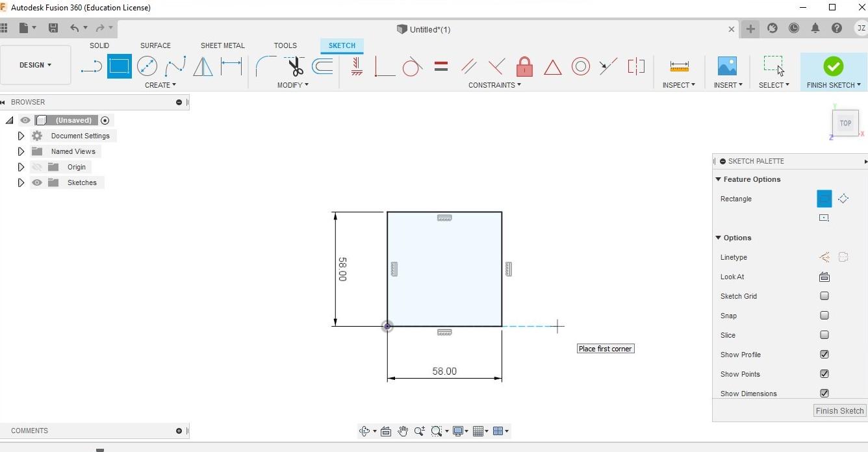Apply Parallel constraint
This screenshot has width=868, height=452.
click(x=468, y=66)
